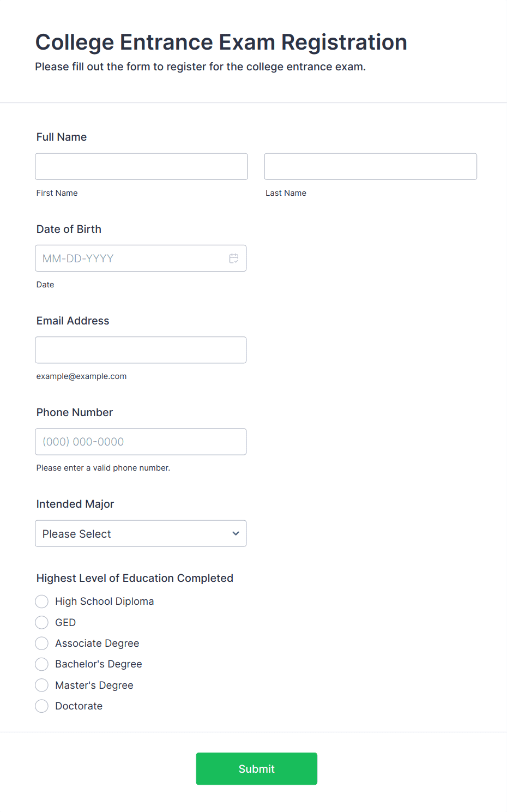This screenshot has width=507, height=812.
Task: Click the College Entrance Exam Registration heading
Action: click(221, 42)
